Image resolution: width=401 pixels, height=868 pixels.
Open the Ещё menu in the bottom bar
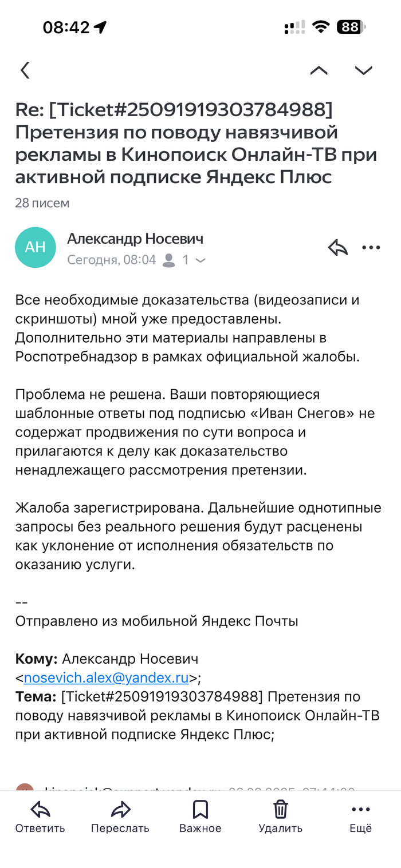click(361, 817)
